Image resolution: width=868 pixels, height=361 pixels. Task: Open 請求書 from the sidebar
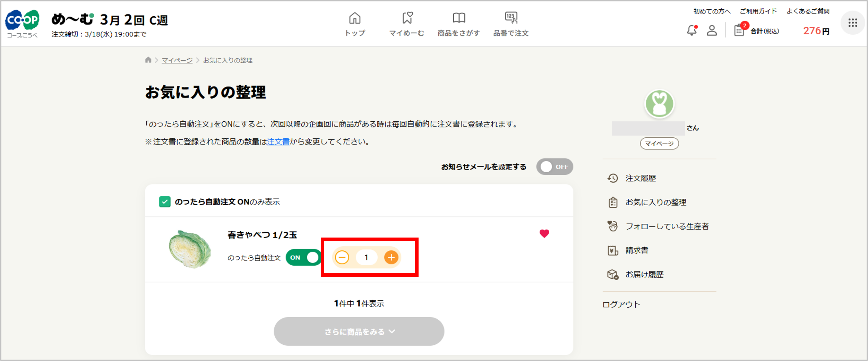pyautogui.click(x=637, y=250)
